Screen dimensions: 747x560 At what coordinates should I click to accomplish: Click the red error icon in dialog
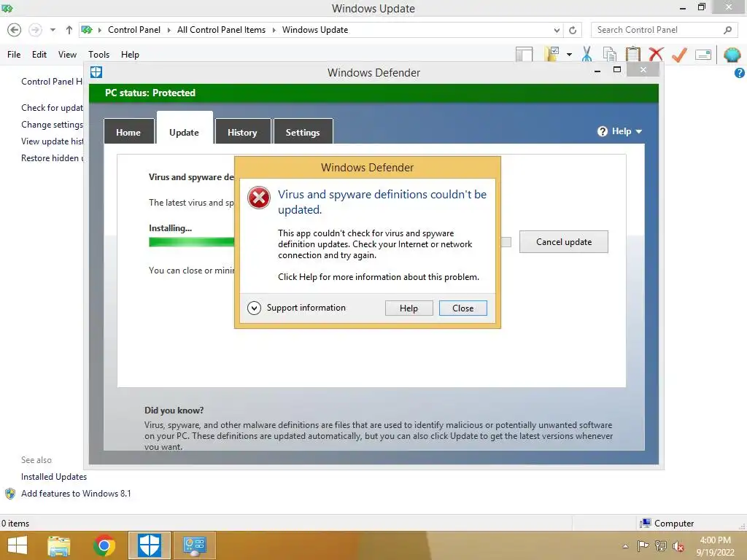click(259, 198)
